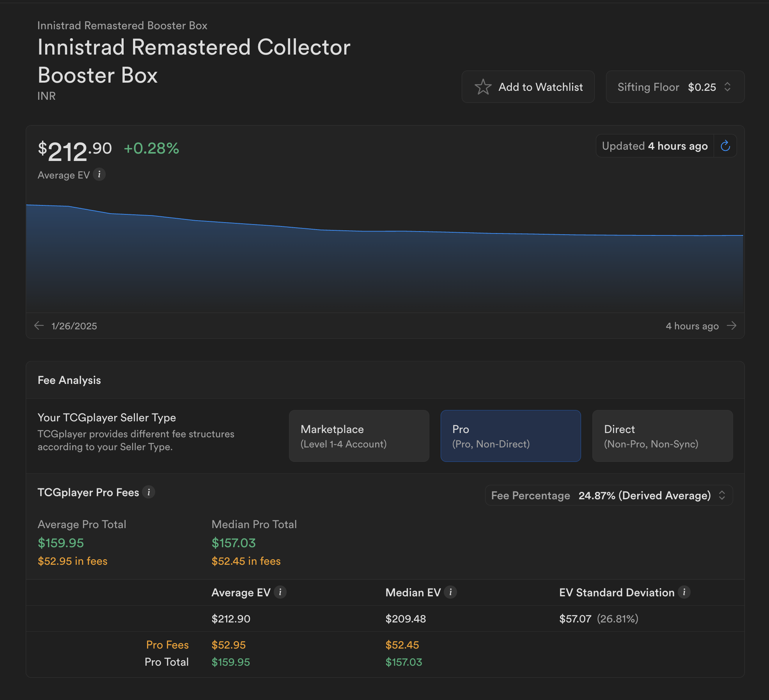Click the $52.95 in fees text
This screenshot has width=769, height=700.
pos(73,561)
